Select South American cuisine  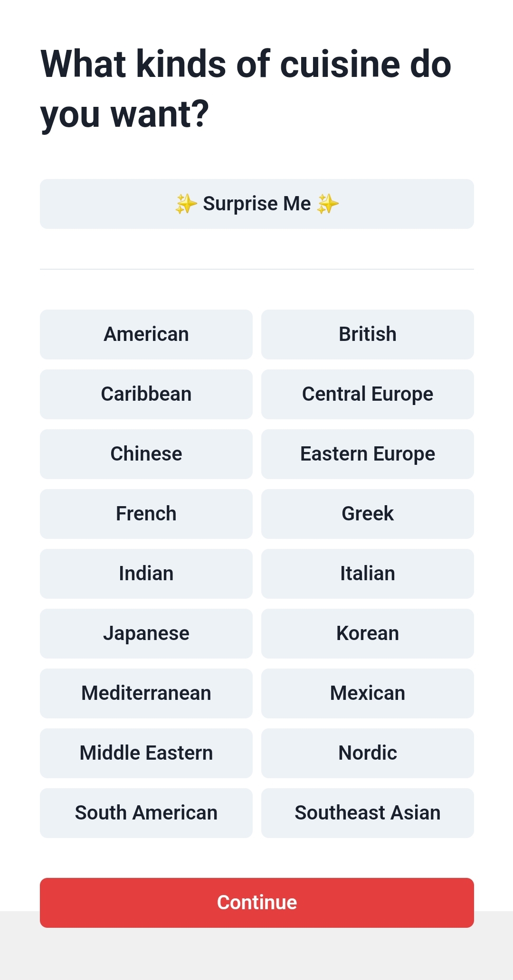[x=146, y=813]
